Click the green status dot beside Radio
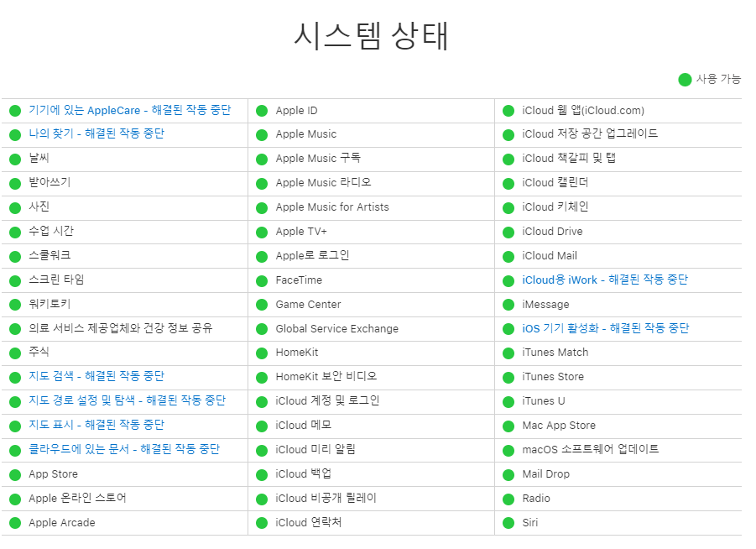The width and height of the screenshot is (756, 549). [508, 499]
